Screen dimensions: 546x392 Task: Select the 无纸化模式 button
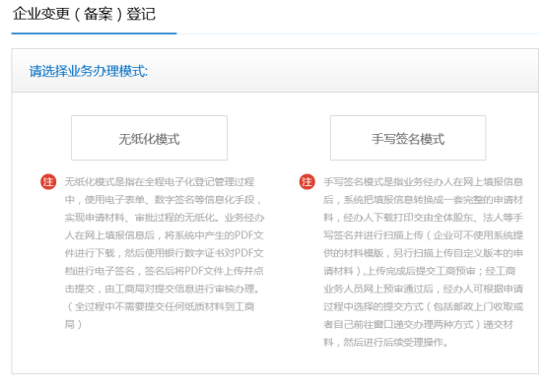tap(149, 138)
